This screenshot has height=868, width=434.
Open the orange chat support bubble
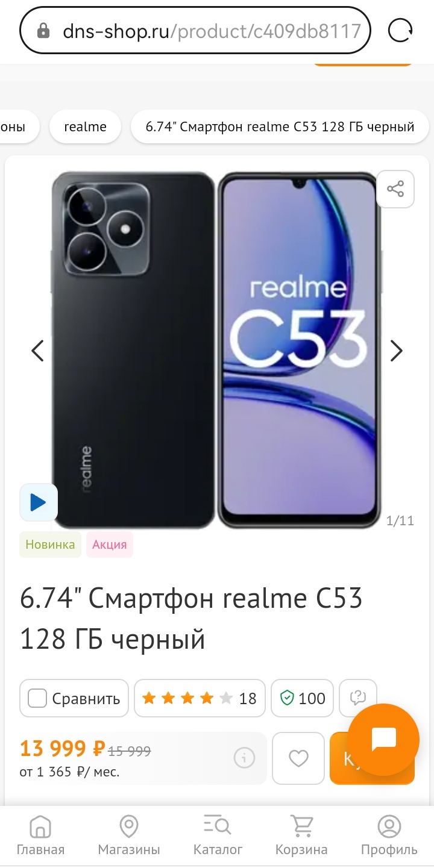[x=383, y=738]
